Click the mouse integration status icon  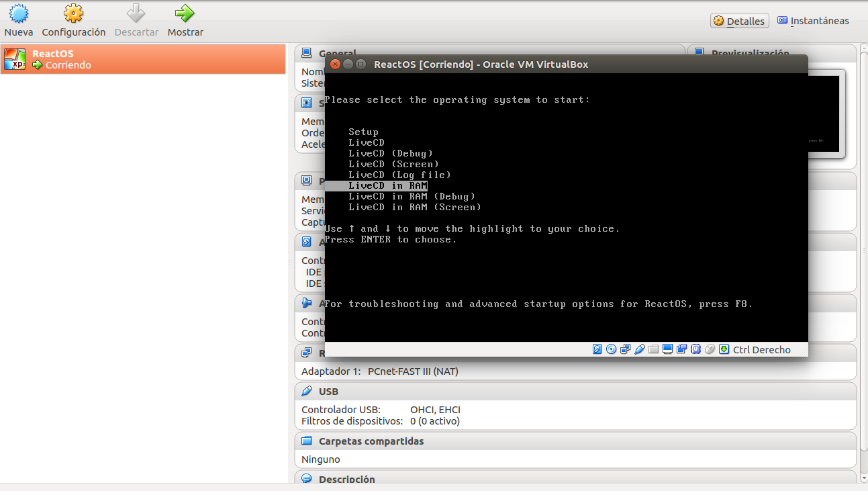click(x=710, y=349)
